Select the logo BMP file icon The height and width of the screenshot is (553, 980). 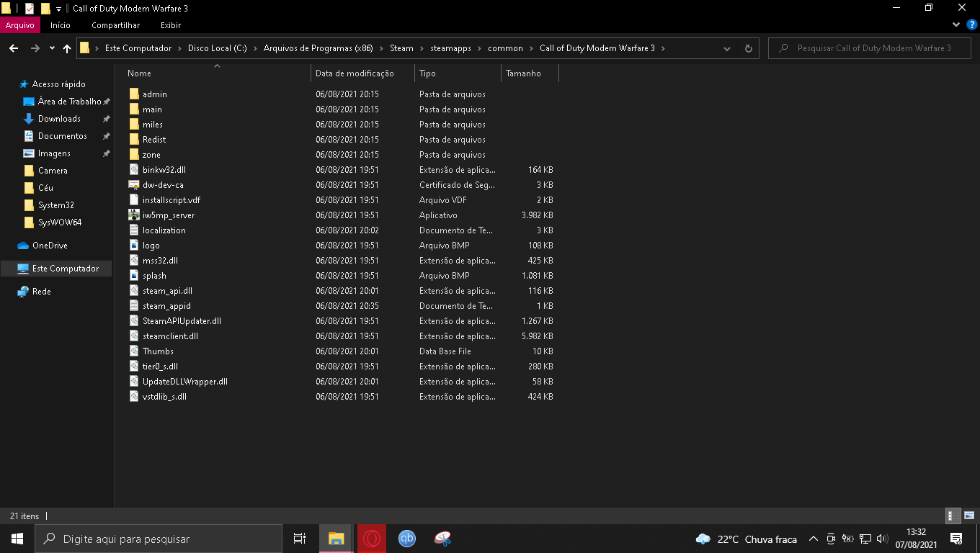tap(134, 246)
